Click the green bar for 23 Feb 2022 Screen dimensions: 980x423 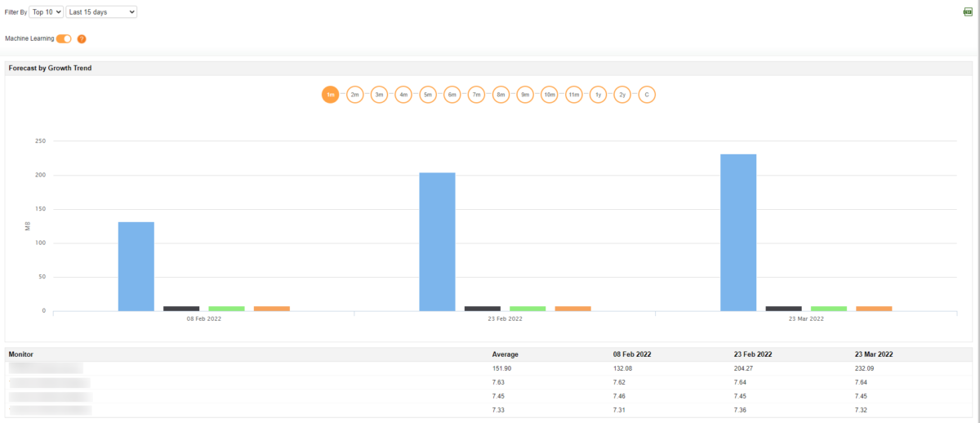[528, 309]
